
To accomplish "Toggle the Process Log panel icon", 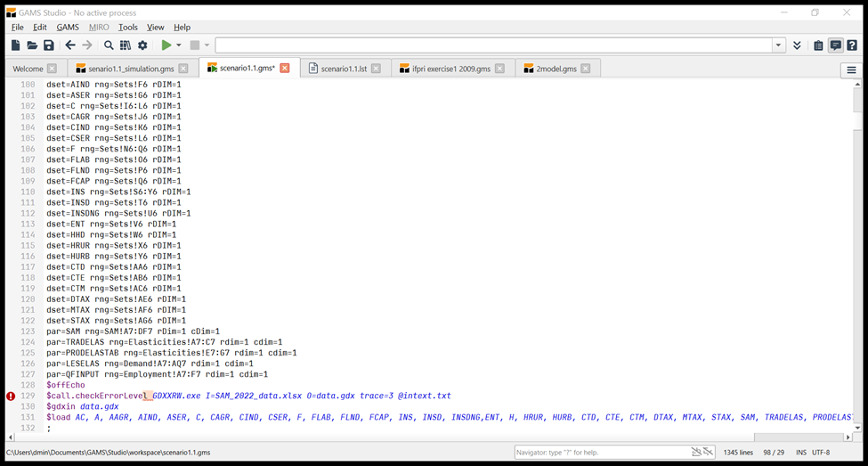I will 835,45.
